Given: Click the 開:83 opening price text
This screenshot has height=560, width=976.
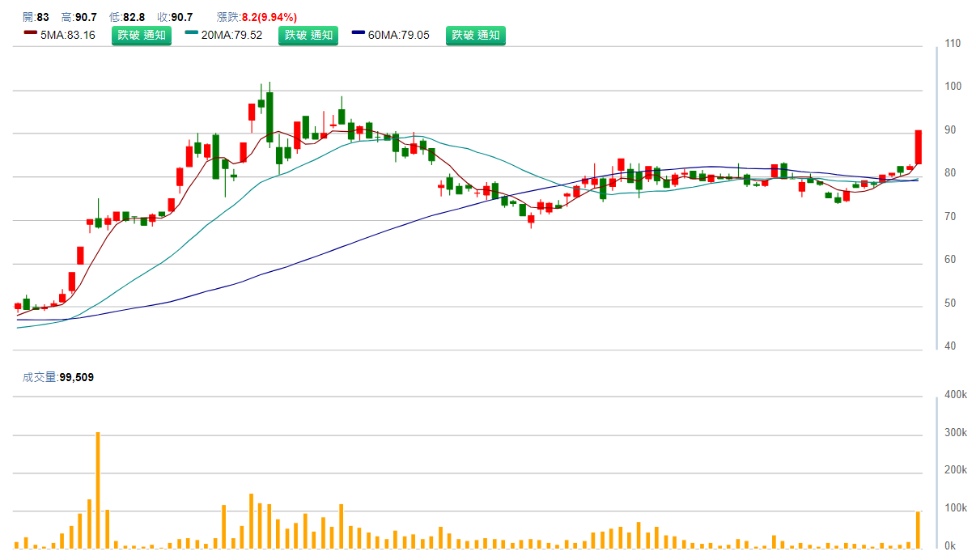Looking at the screenshot, I should pyautogui.click(x=36, y=17).
